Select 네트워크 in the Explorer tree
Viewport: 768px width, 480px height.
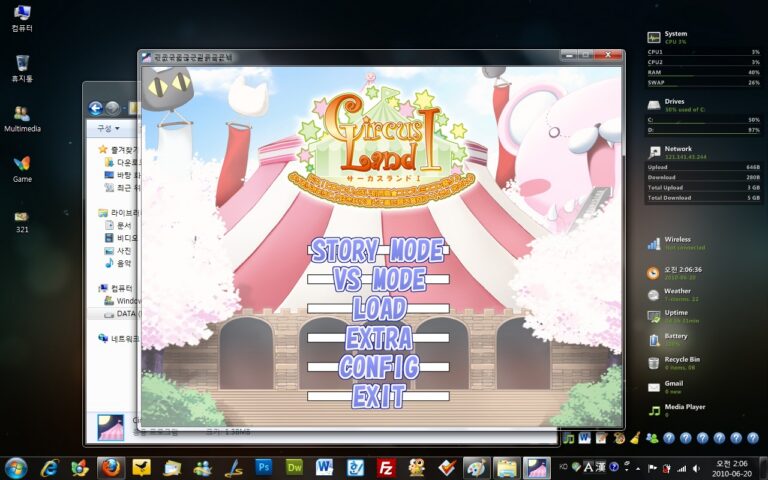(119, 338)
